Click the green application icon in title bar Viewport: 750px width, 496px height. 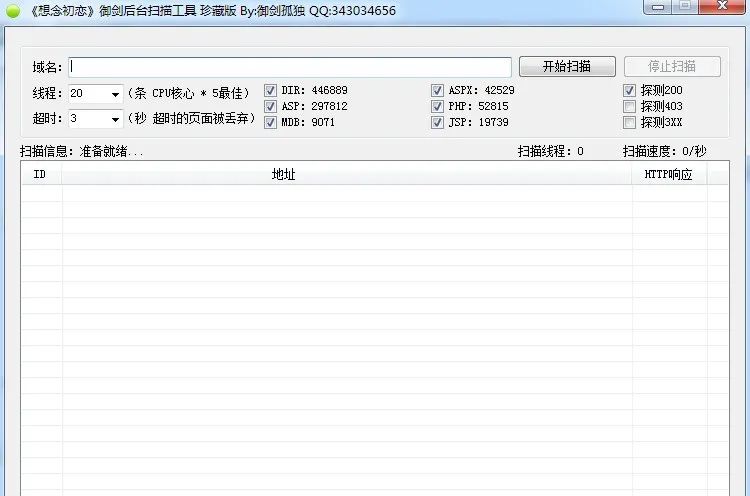coord(13,11)
